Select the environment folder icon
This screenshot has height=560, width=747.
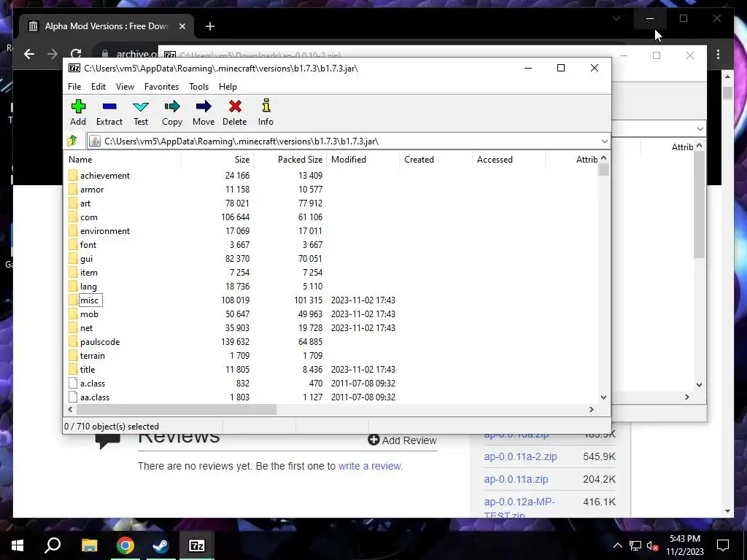click(73, 230)
